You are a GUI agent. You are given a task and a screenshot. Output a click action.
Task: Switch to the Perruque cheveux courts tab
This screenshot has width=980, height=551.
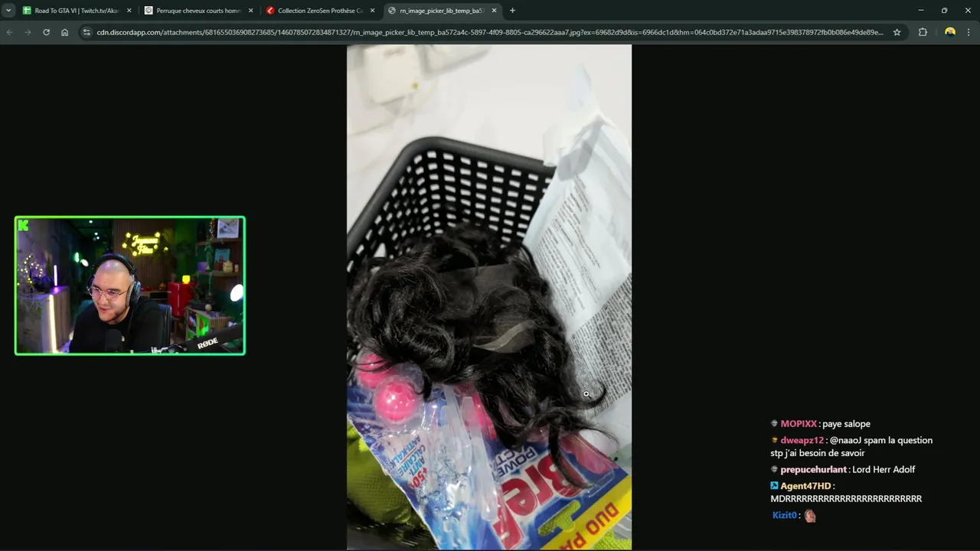pos(198,11)
